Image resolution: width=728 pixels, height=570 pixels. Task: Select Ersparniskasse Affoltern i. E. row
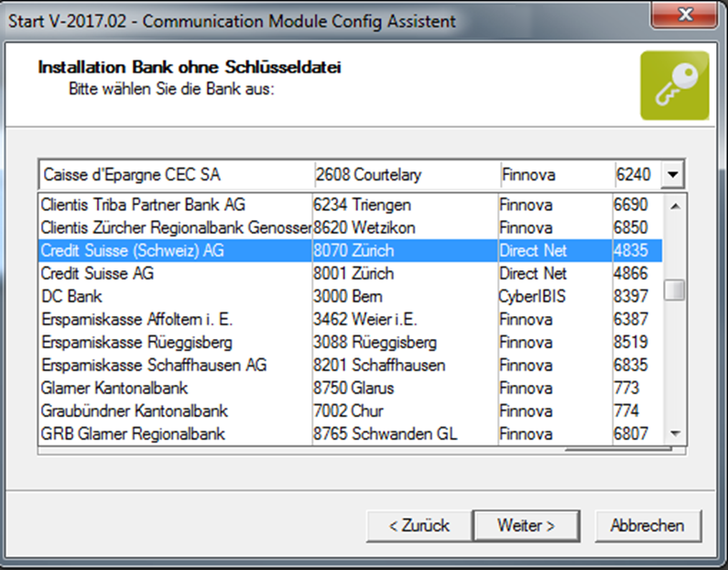[x=350, y=319]
